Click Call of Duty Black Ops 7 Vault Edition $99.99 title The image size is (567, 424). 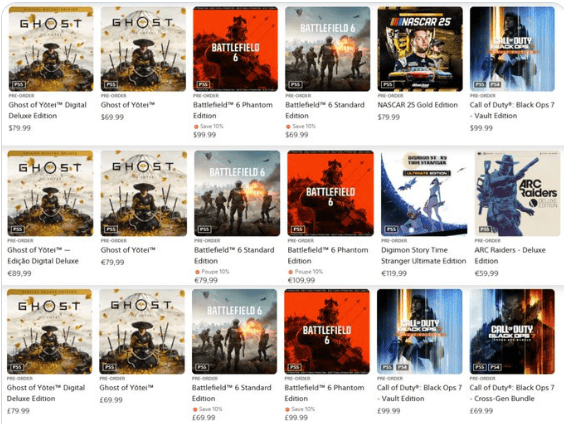512,110
